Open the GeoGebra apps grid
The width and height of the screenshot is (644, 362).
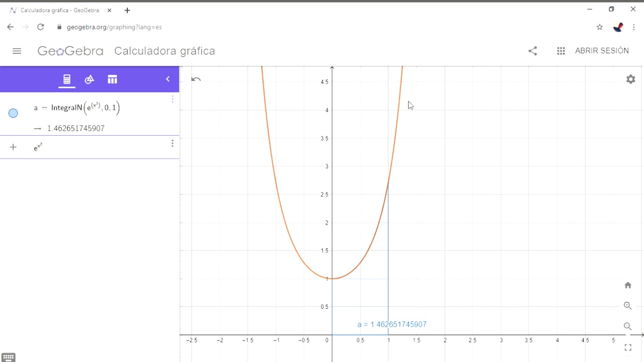pyautogui.click(x=561, y=51)
